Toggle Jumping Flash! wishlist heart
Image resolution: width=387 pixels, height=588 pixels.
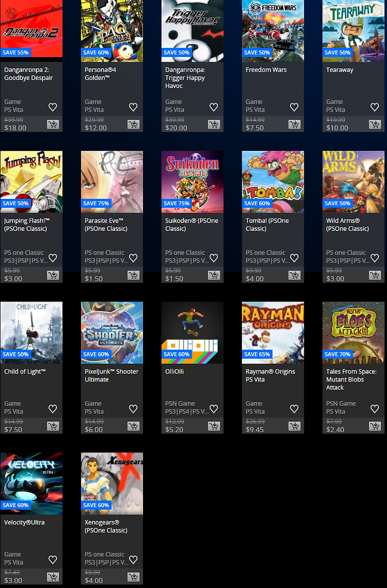[53, 258]
